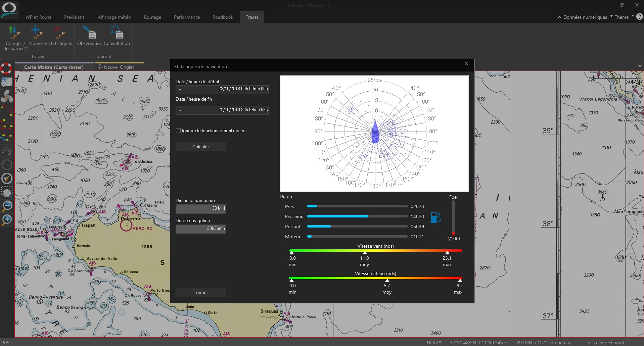Click the greyed radar zoom icon
This screenshot has width=644, height=346.
[x=7, y=164]
